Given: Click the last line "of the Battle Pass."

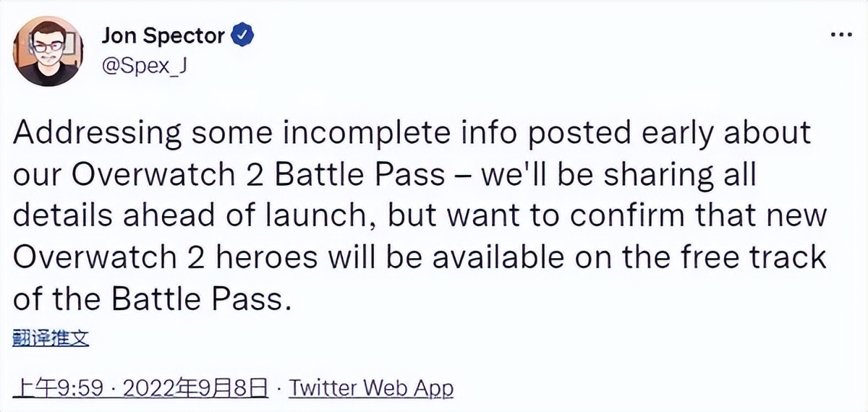Looking at the screenshot, I should 152,299.
